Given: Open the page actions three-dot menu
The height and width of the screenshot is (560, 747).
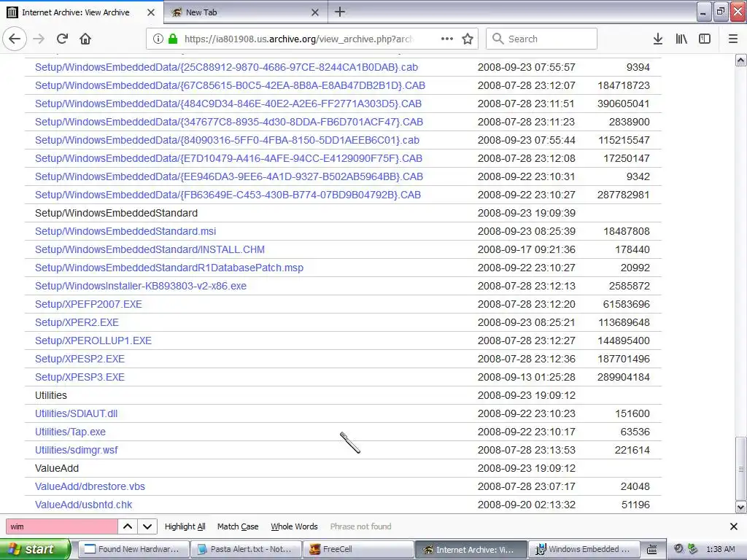Looking at the screenshot, I should tap(447, 39).
